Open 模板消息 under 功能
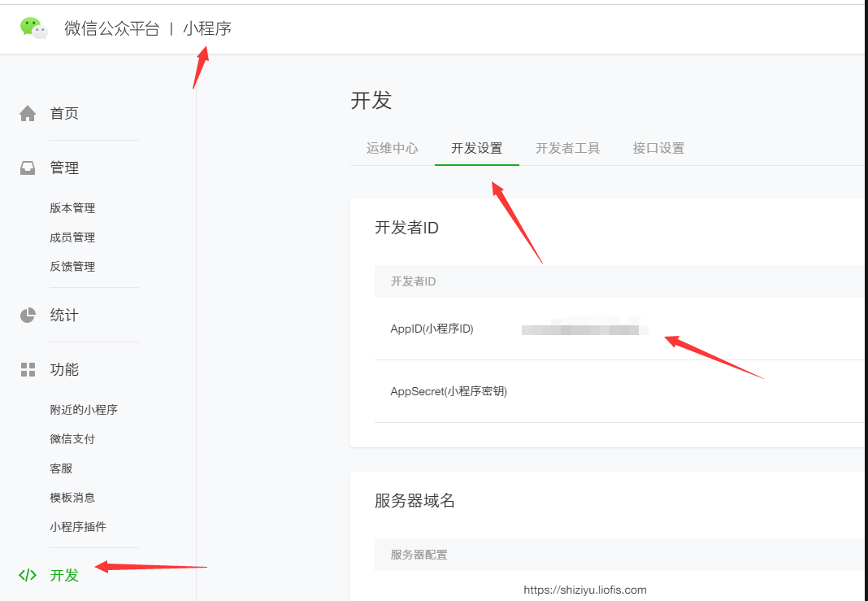 tap(72, 498)
